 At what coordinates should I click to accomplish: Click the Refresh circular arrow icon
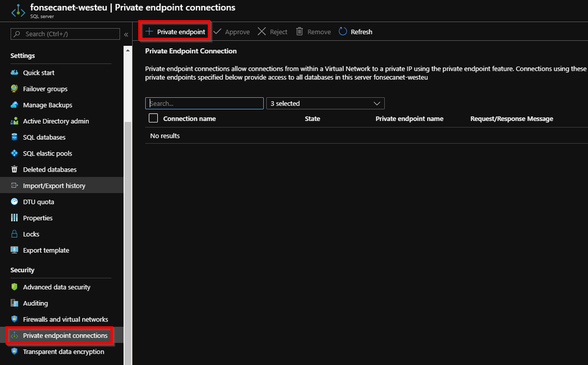[343, 32]
